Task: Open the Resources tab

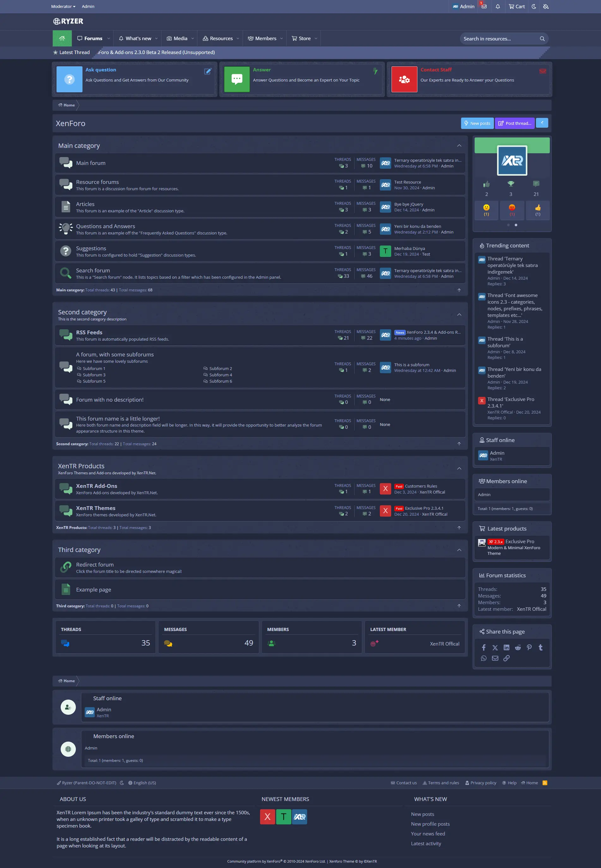Action: pyautogui.click(x=218, y=39)
